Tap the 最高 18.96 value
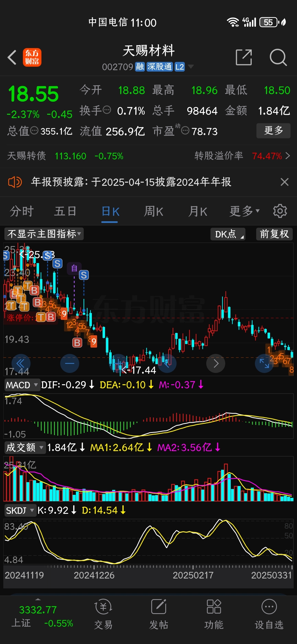The height and width of the screenshot is (644, 297). [x=204, y=90]
